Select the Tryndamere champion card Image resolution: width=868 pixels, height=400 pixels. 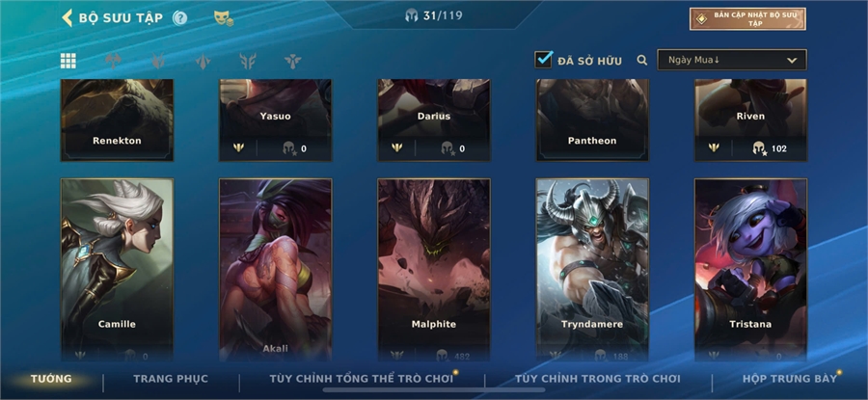[592, 270]
